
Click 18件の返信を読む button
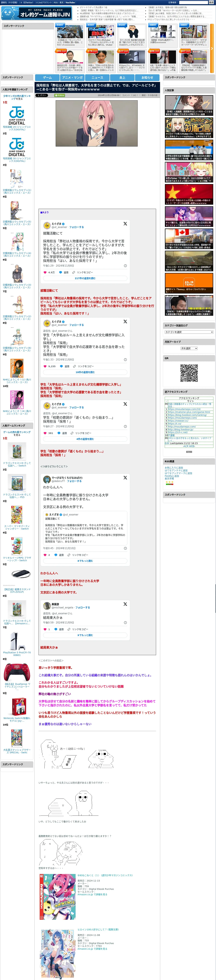85,372
